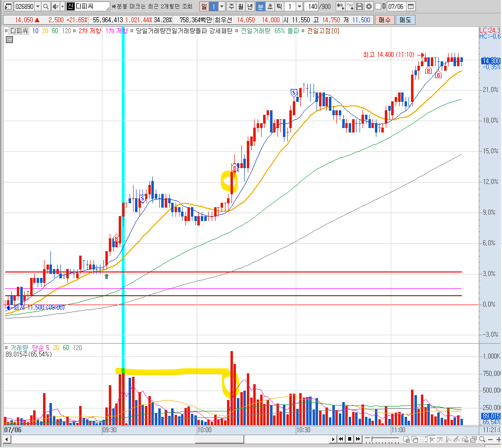Click the vertical line chart tool icon
Image resolution: width=502 pixels, height=448 pixels.
[448, 439]
